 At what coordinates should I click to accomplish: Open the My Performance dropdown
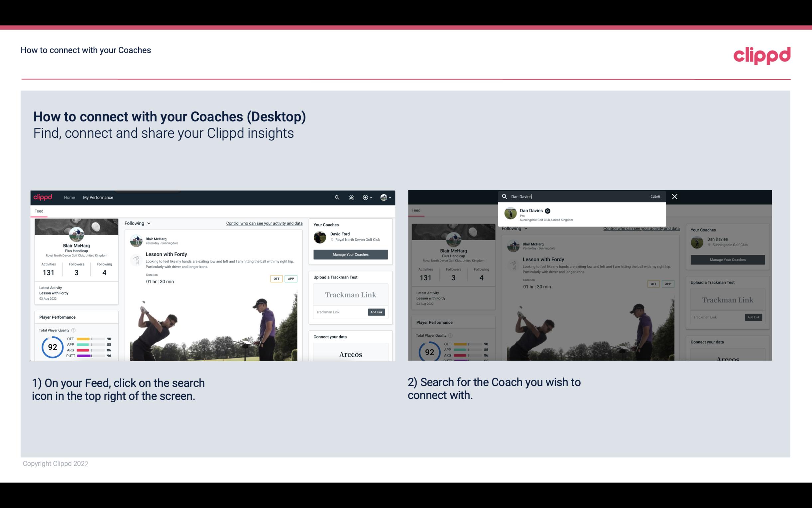point(98,197)
